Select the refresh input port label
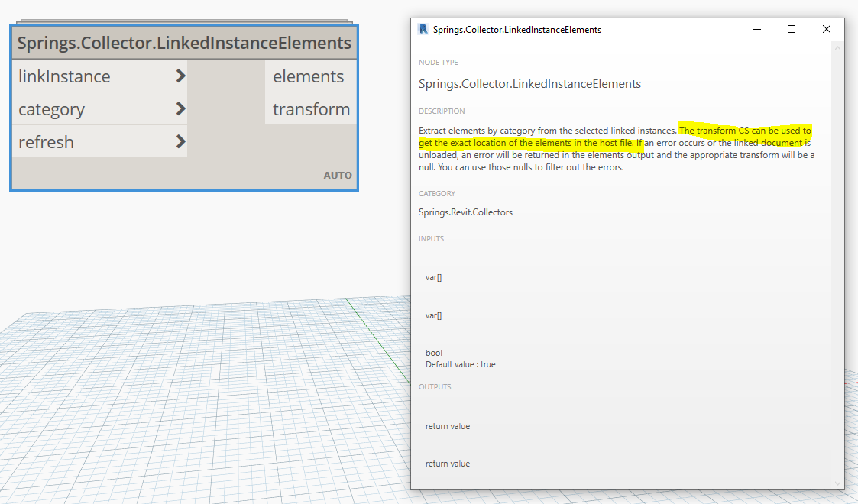This screenshot has height=504, width=858. [46, 142]
